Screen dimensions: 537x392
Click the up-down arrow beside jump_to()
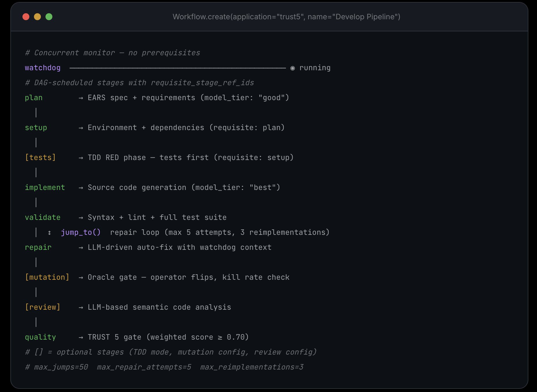click(x=49, y=233)
